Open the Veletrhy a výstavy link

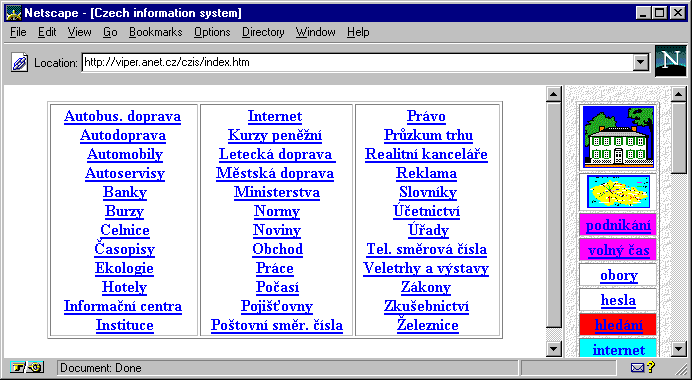pyautogui.click(x=426, y=268)
